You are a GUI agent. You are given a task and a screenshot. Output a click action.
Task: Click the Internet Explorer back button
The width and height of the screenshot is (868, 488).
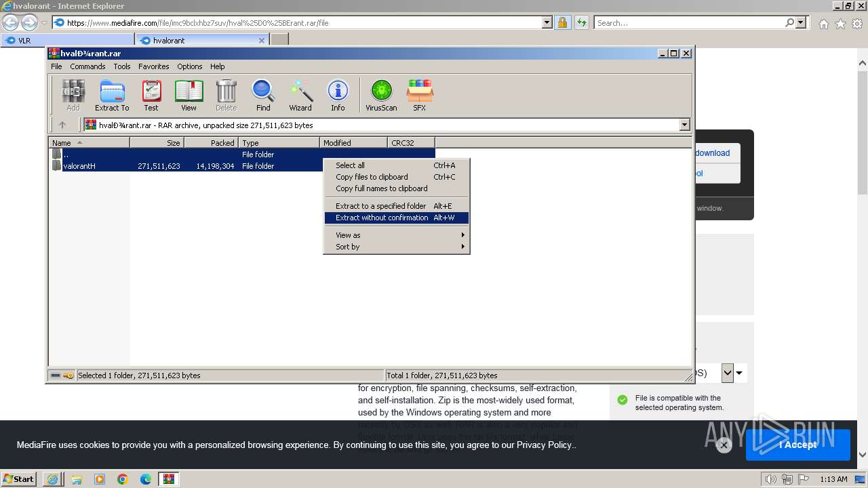point(11,22)
